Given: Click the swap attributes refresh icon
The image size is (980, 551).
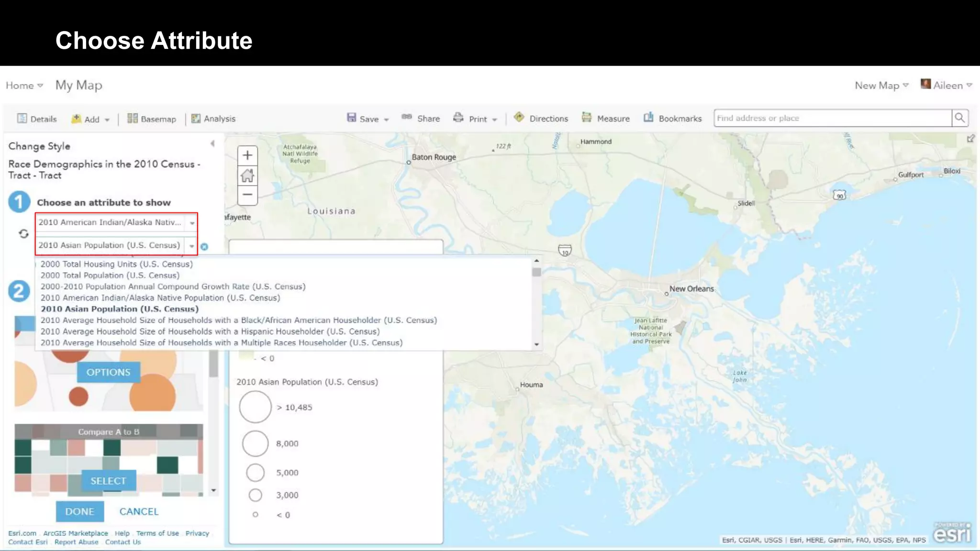Looking at the screenshot, I should (x=23, y=234).
